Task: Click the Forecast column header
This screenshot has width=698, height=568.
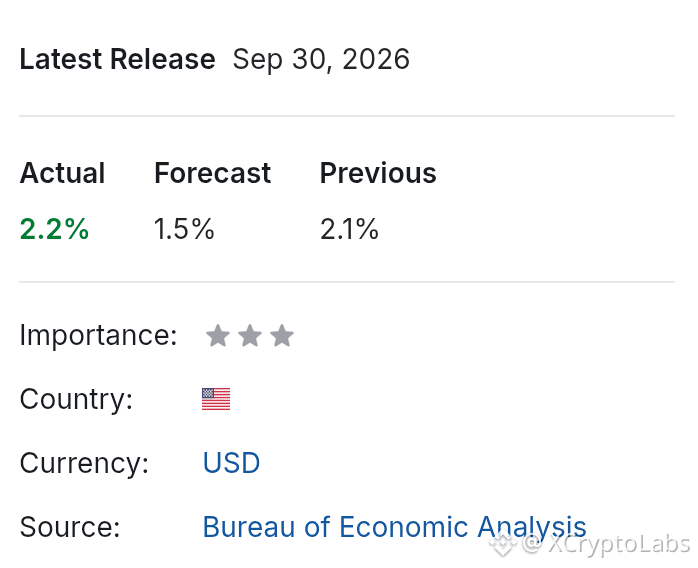Action: [x=212, y=173]
